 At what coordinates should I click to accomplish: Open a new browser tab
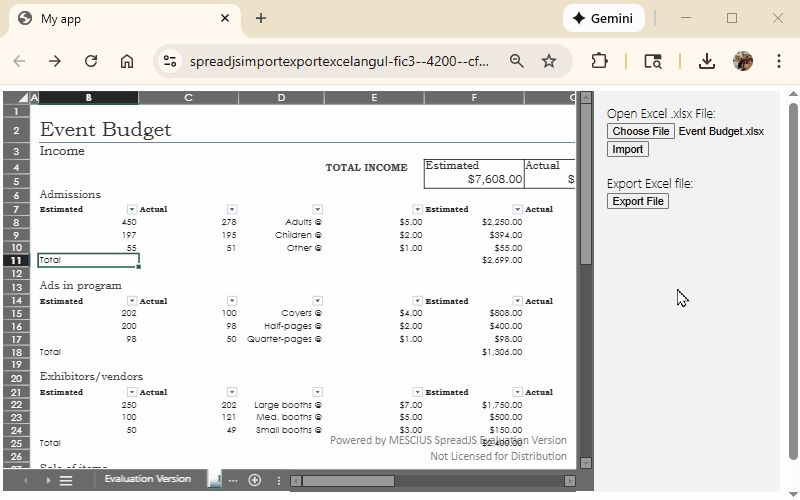pyautogui.click(x=261, y=18)
